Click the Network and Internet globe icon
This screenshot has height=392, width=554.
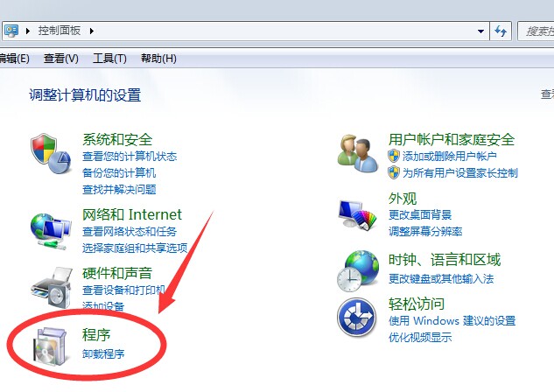point(51,231)
